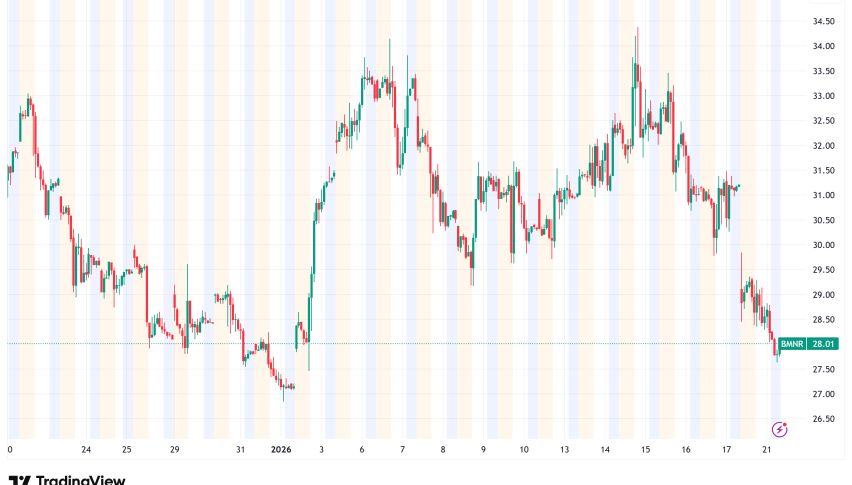Select the BMNR symbol tag
The width and height of the screenshot is (852, 485).
[x=793, y=343]
